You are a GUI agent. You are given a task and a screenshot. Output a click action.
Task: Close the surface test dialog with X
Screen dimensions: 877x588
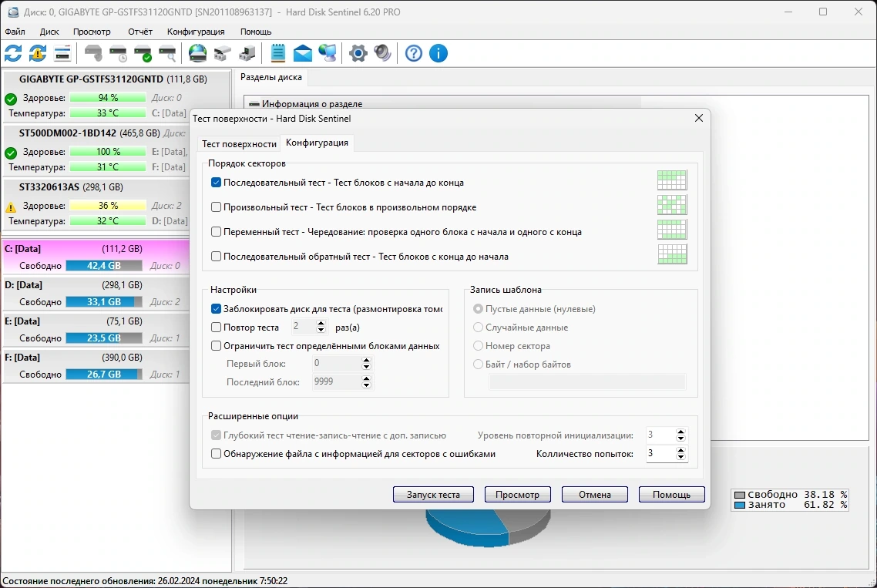click(698, 118)
